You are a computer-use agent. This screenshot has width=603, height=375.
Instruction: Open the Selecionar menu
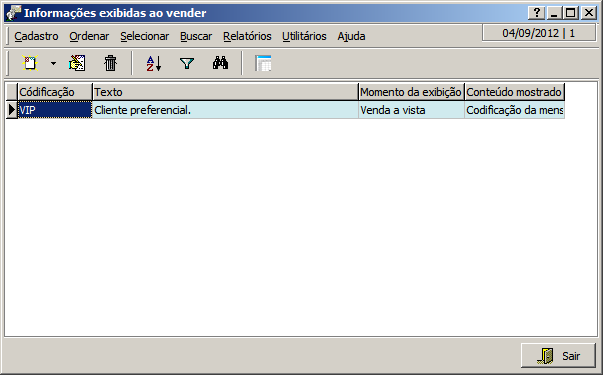pos(145,36)
